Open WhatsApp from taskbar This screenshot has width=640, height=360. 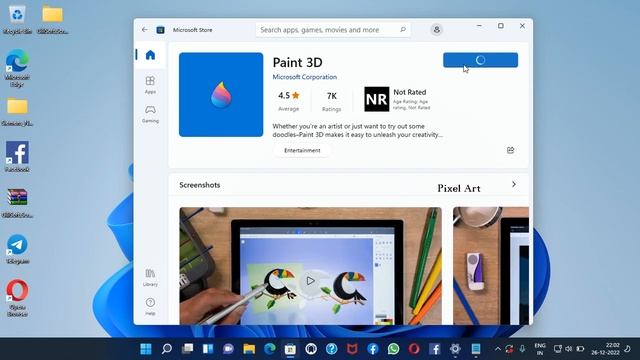pos(393,349)
